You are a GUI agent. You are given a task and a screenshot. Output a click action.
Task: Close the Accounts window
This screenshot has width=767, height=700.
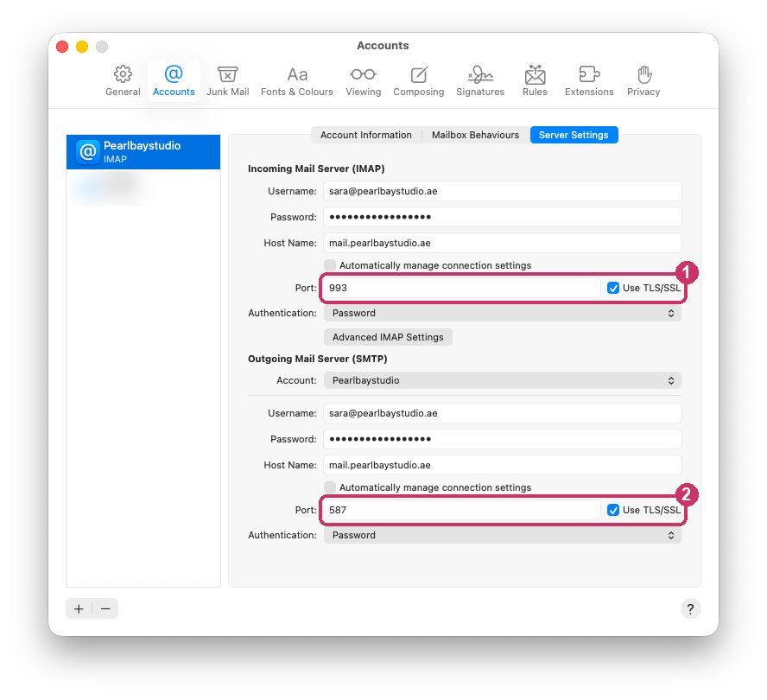62,47
